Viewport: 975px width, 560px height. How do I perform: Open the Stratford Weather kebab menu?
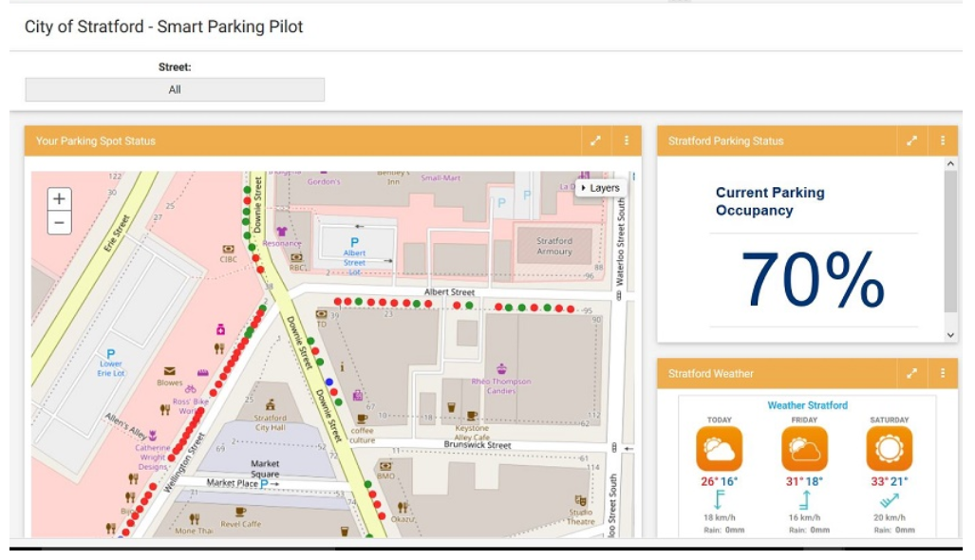coord(941,373)
